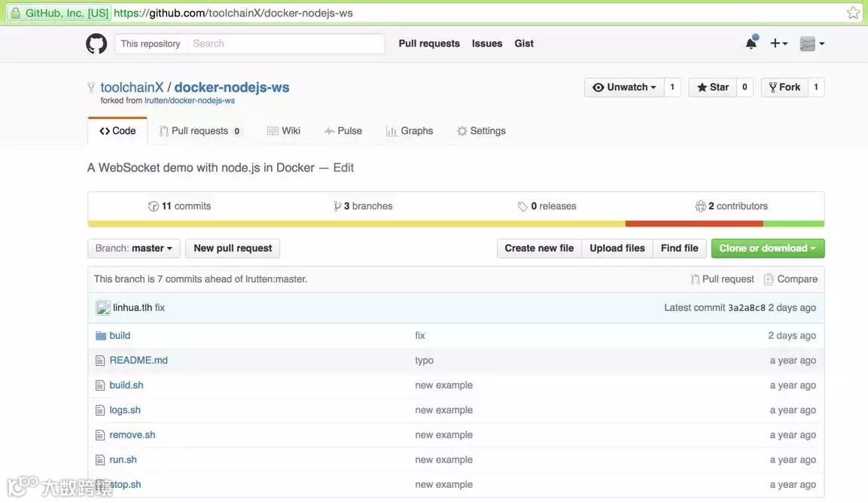Screen dimensions: 868x503
Task: Click the linhua.tlh avatar image
Action: pyautogui.click(x=103, y=308)
